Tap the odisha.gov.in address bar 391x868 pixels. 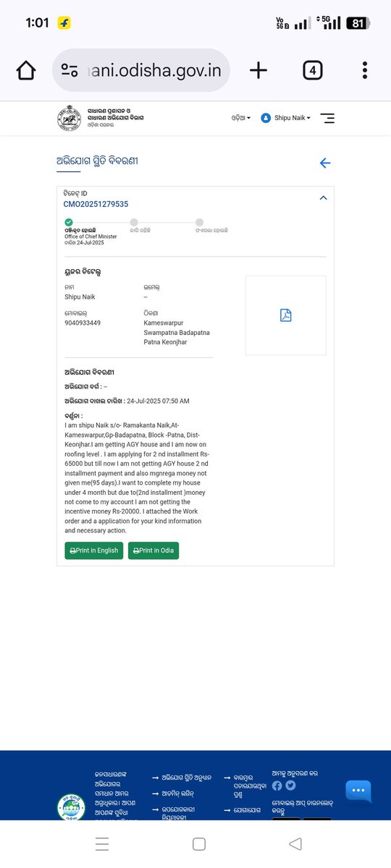tap(141, 70)
